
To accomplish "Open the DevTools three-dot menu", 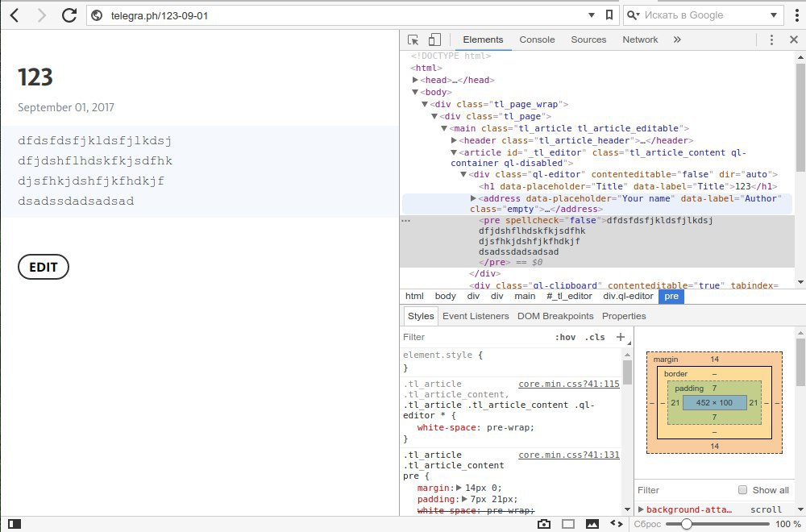I will click(771, 39).
